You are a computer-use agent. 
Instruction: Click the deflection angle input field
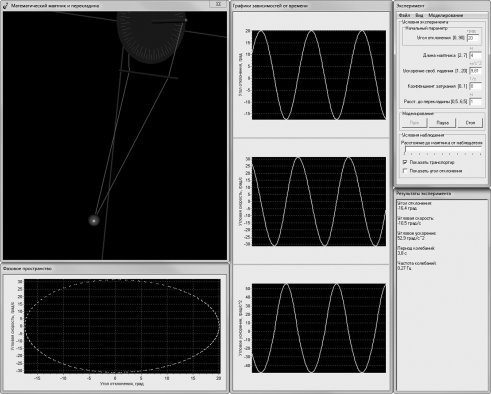pyautogui.click(x=473, y=38)
